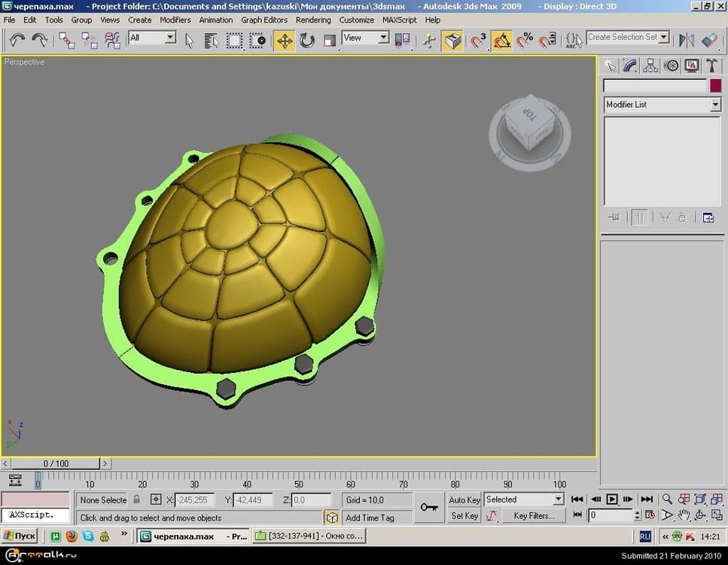The width and height of the screenshot is (728, 565).
Task: Open the View reference coordinate dropdown
Action: [x=382, y=38]
